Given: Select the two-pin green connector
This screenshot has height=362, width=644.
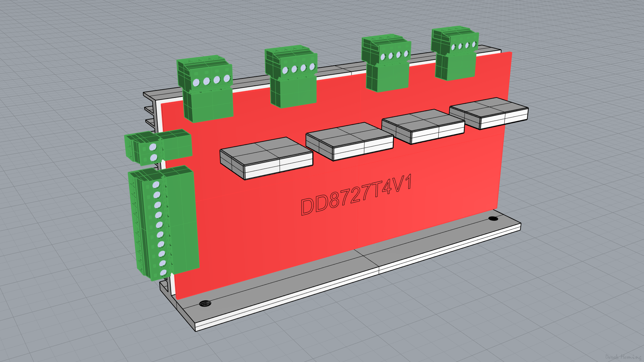Looking at the screenshot, I should click(158, 147).
